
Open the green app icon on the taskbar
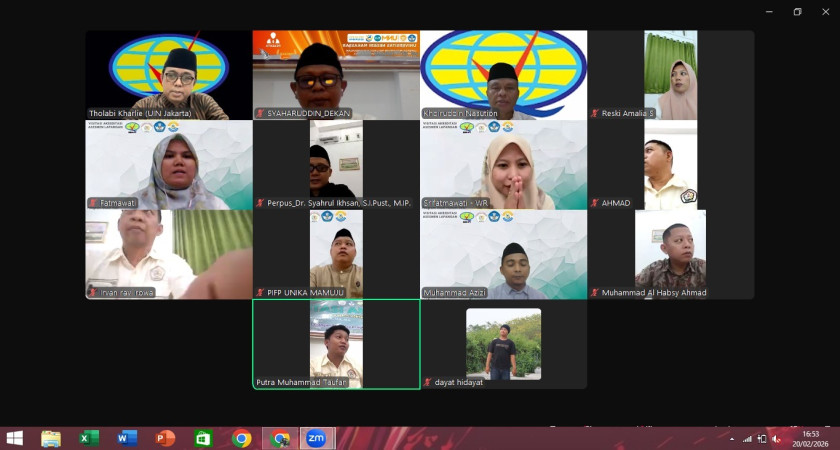pyautogui.click(x=203, y=439)
